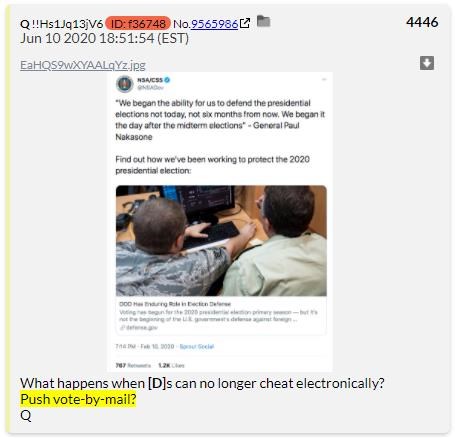Click the gray folder icon in header
This screenshot has height=438, width=455.
(x=263, y=21)
